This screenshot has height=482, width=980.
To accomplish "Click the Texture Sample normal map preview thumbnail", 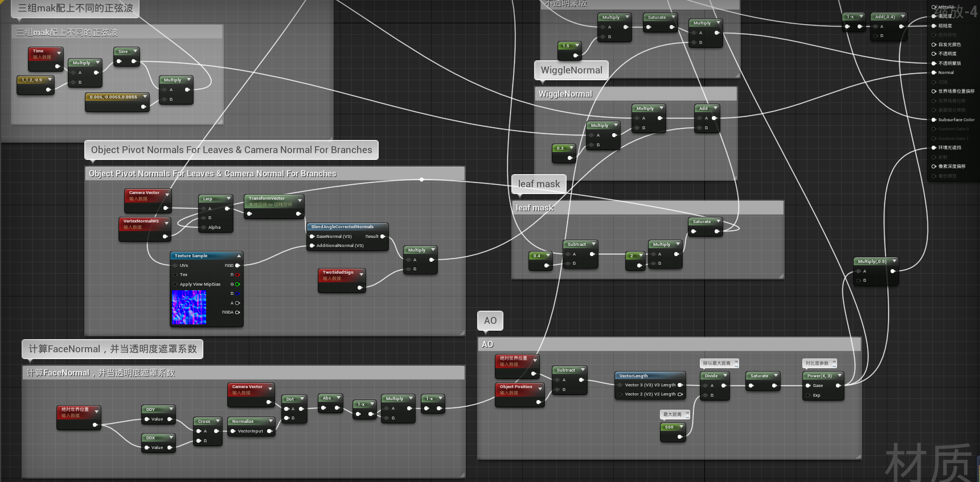I will [x=189, y=307].
